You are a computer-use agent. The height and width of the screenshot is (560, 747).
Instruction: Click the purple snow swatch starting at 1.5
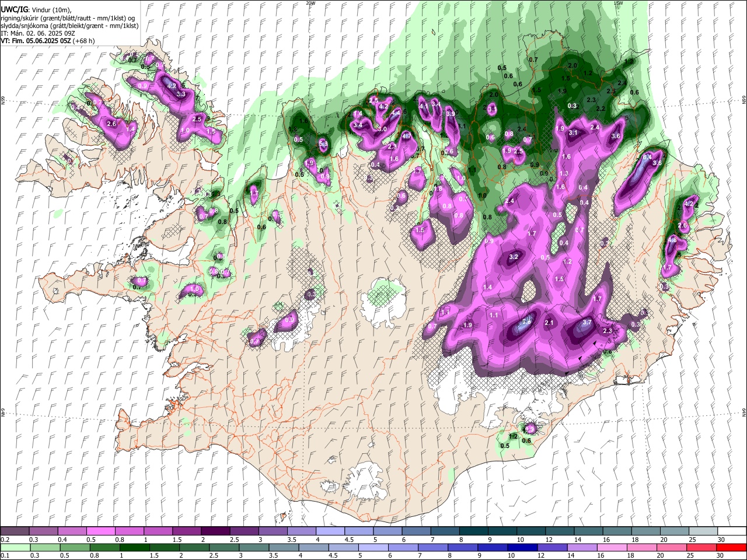(x=186, y=531)
